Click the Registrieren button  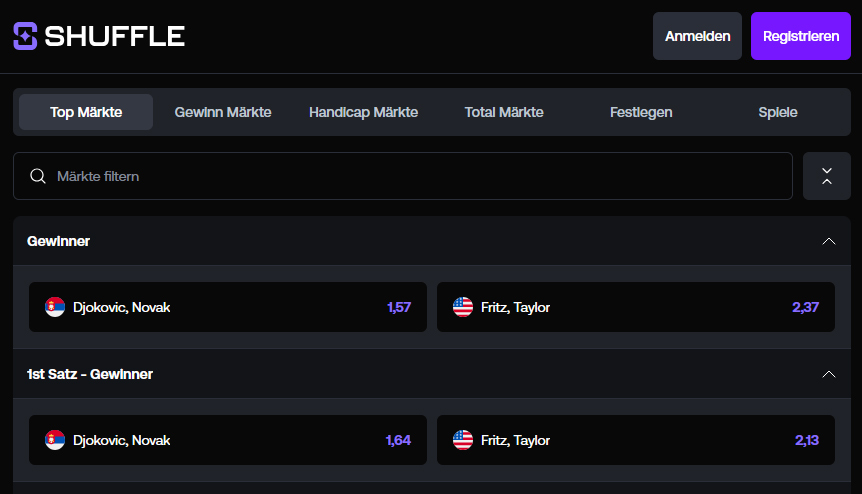click(801, 36)
